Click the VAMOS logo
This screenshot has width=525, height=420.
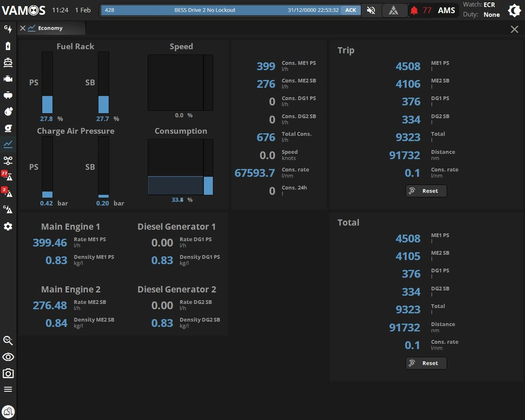(23, 10)
